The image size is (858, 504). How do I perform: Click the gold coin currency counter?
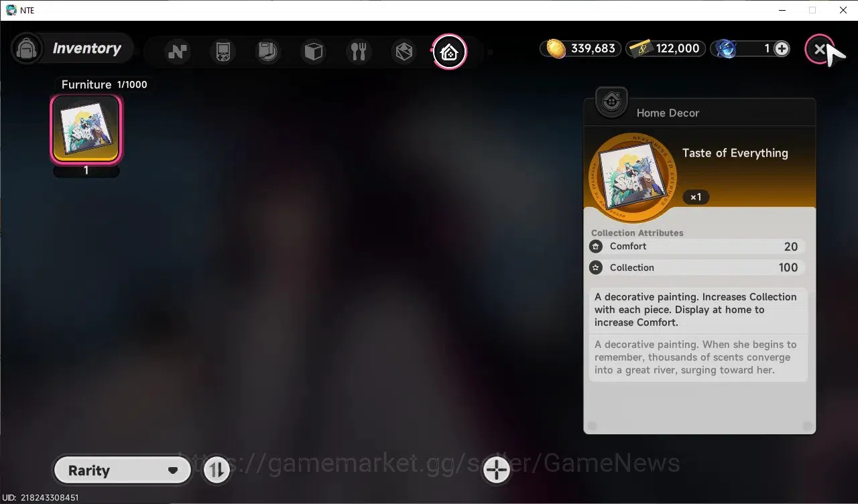pyautogui.click(x=580, y=48)
